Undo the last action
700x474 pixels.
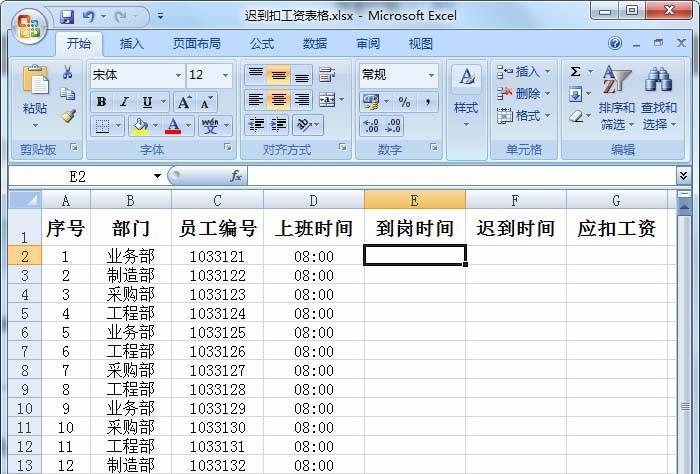tap(88, 17)
